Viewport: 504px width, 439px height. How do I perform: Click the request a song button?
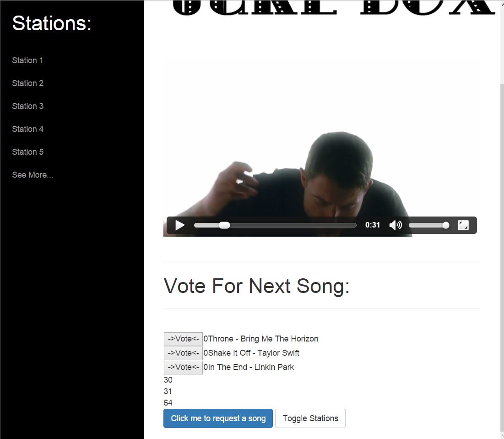point(218,418)
